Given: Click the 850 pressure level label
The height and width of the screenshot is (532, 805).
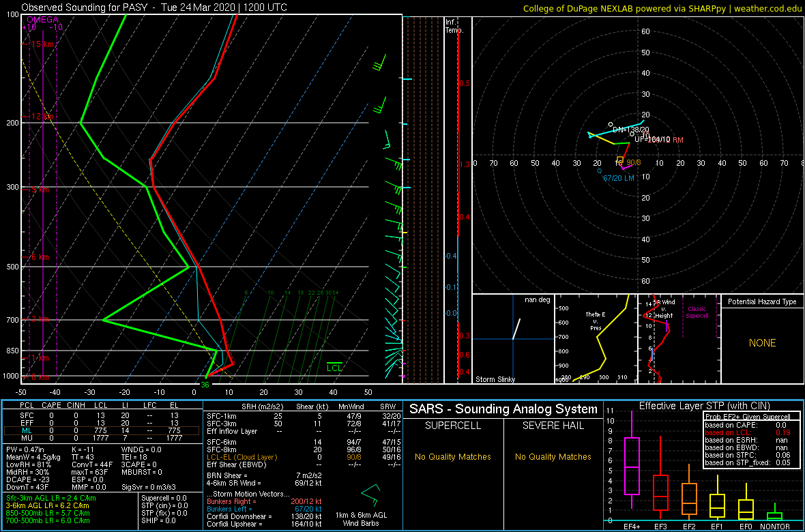Looking at the screenshot, I should tap(11, 351).
